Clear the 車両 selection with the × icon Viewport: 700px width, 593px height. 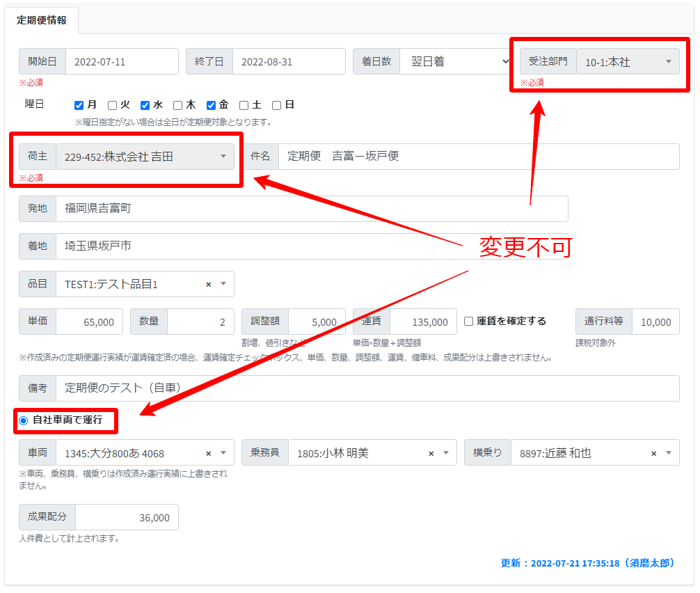click(209, 453)
